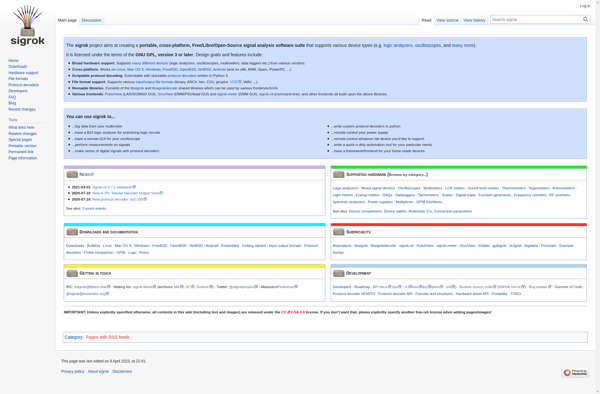Open Probe comparison link

(x=99, y=252)
